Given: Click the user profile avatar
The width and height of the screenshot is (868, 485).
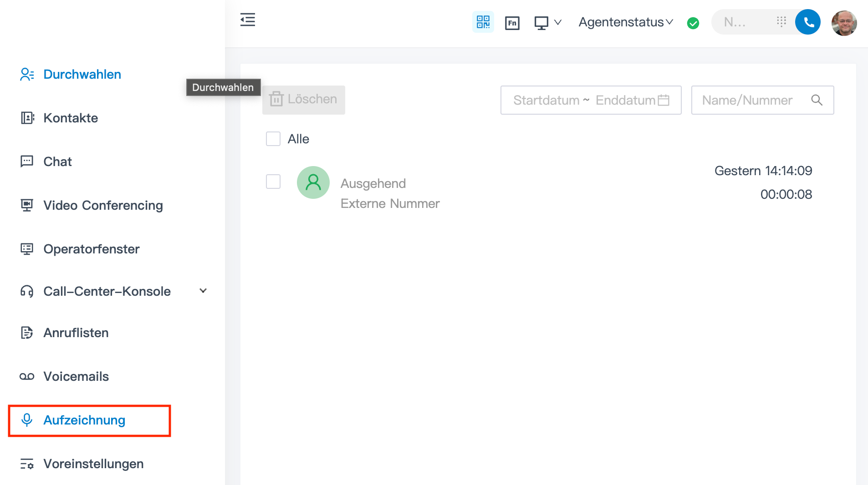Looking at the screenshot, I should (844, 23).
